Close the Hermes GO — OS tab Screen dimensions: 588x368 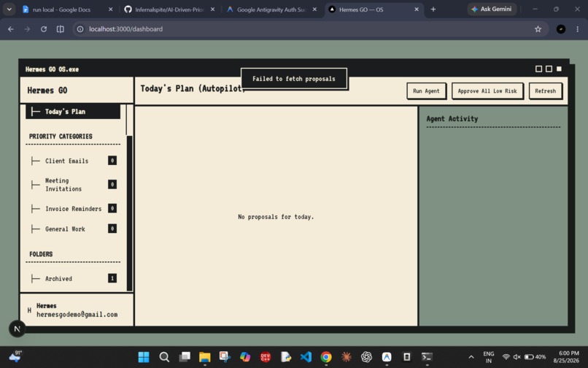pos(417,9)
